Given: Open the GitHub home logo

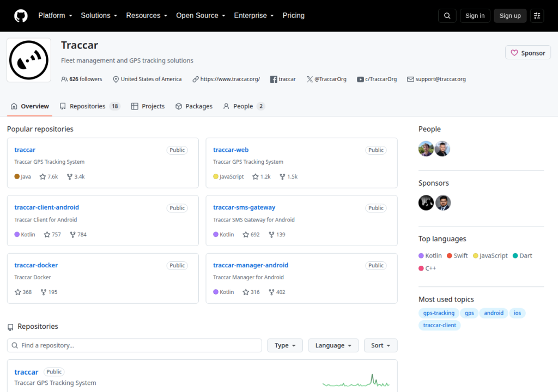Looking at the screenshot, I should [21, 16].
